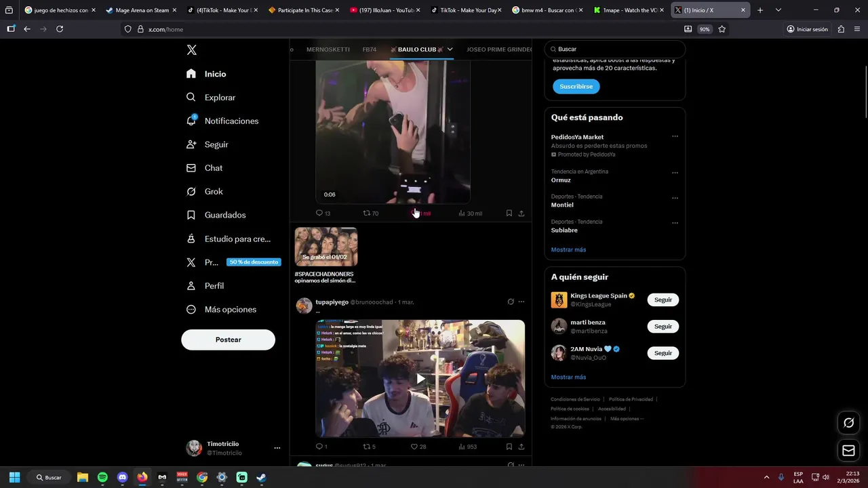The height and width of the screenshot is (488, 868).
Task: Go back in browser history
Action: coord(27,29)
